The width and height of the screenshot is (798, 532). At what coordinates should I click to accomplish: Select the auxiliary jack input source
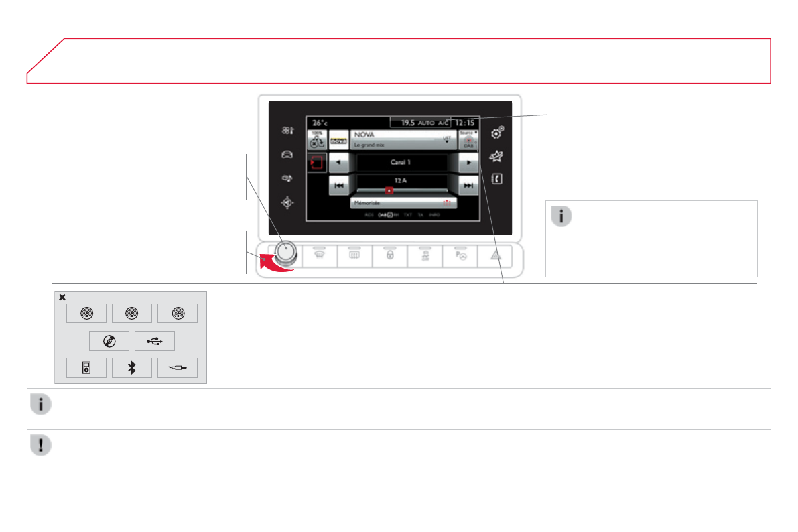(x=178, y=369)
